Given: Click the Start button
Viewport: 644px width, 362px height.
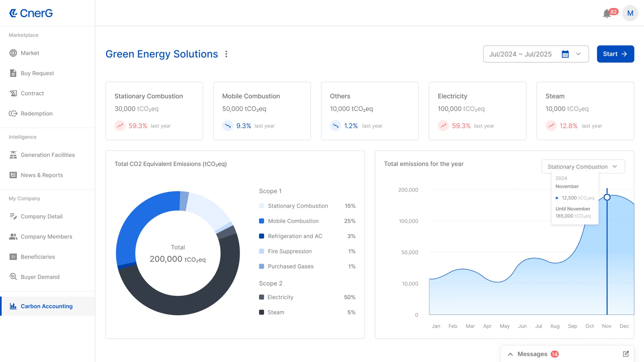Looking at the screenshot, I should tap(615, 54).
